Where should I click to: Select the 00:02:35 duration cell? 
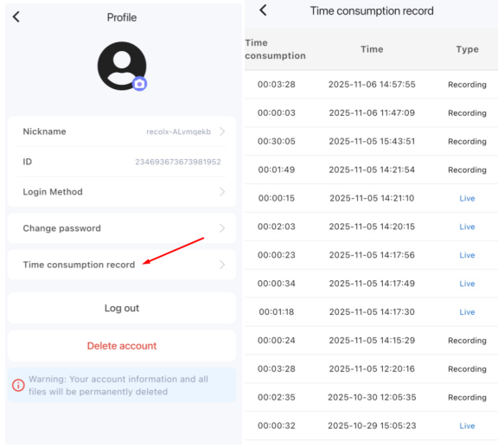(x=277, y=397)
